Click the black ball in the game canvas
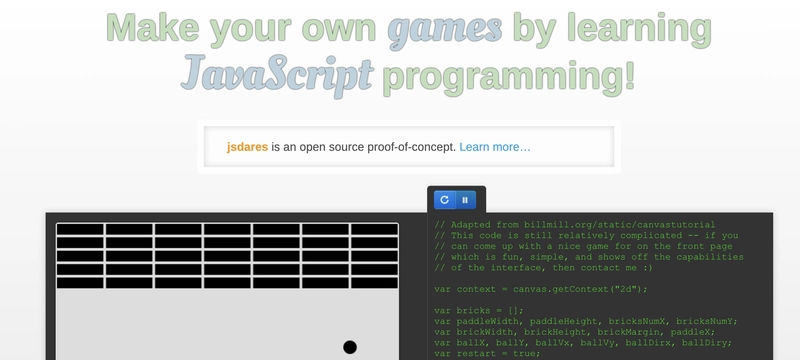 (x=349, y=347)
